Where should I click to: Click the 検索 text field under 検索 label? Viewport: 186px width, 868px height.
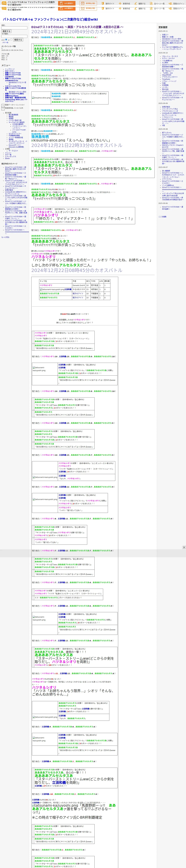click(x=14, y=28)
